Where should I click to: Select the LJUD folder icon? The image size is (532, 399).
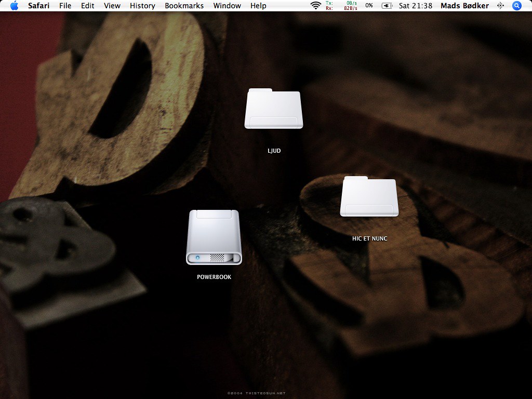(x=273, y=109)
